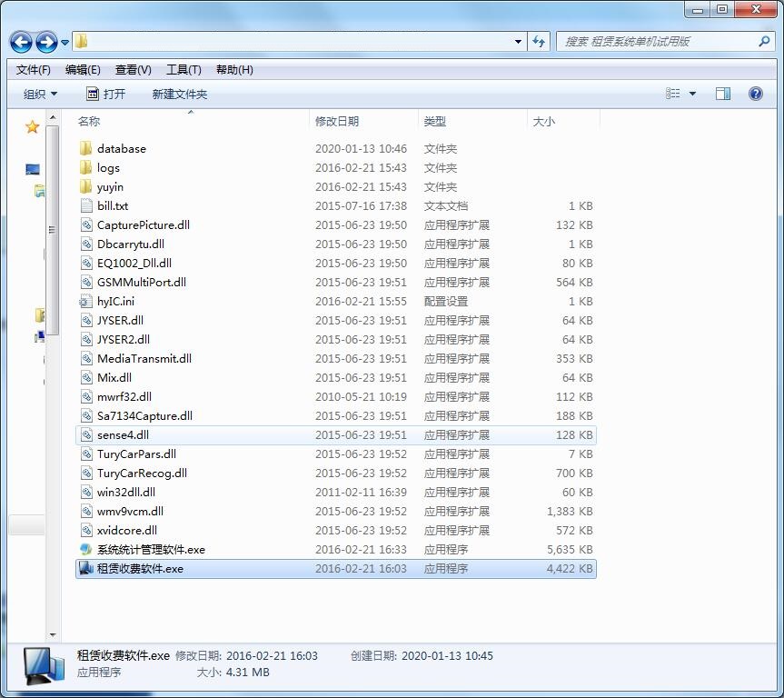Click in the search box 搜索 租赁系统单机试用版
This screenshot has width=784, height=698.
659,42
